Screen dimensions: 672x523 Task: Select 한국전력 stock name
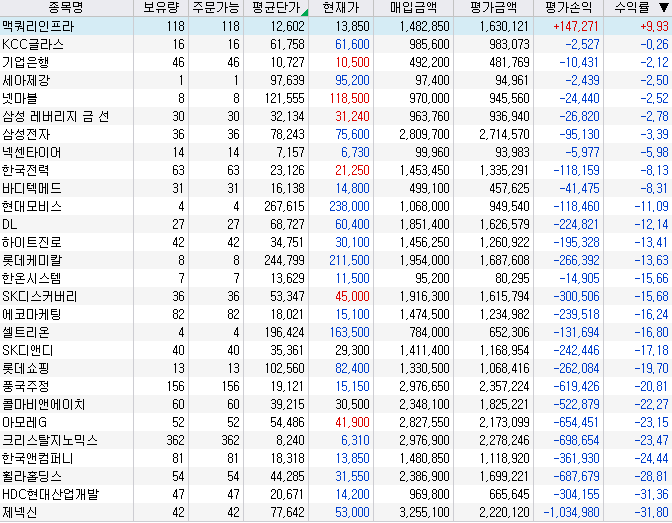coord(25,170)
